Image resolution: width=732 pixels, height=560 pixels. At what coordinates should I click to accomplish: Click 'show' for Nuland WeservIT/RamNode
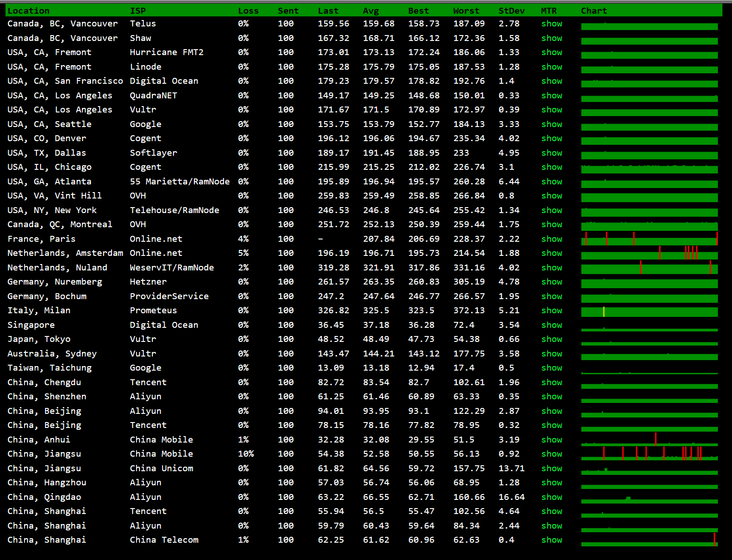pyautogui.click(x=552, y=268)
